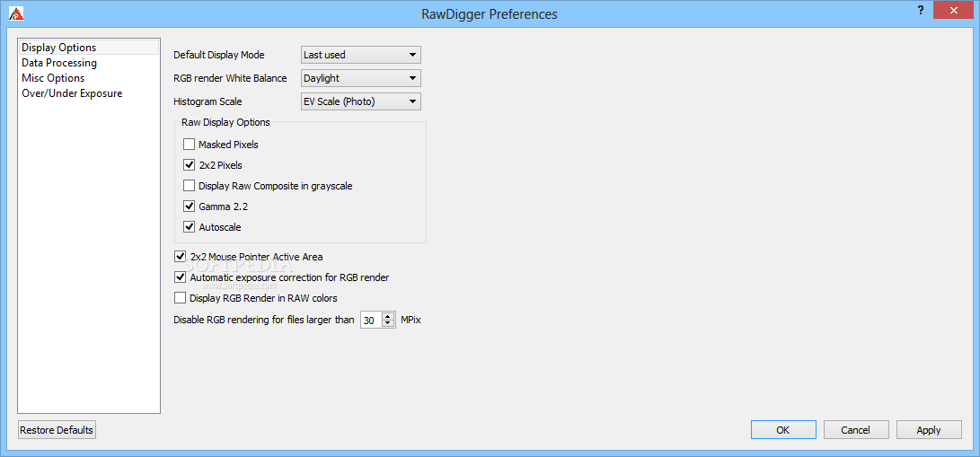Close the RawDigger Preferences dialog
Image resolution: width=980 pixels, height=457 pixels.
(954, 10)
